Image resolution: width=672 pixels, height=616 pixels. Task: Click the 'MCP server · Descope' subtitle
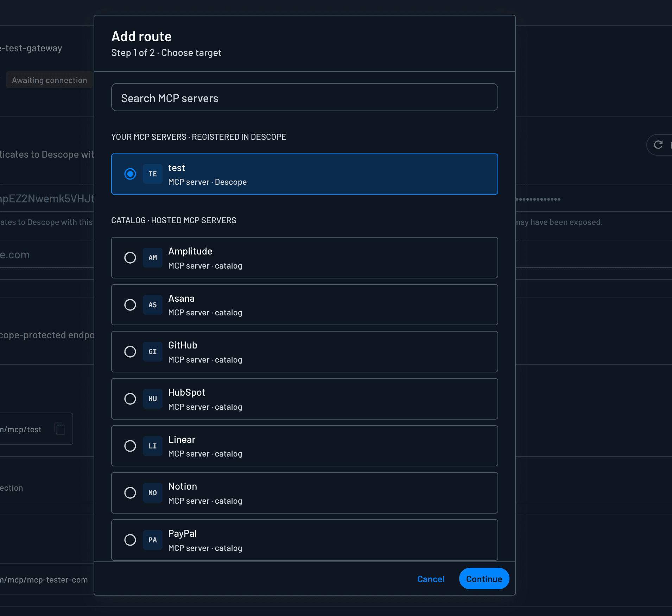pyautogui.click(x=208, y=182)
